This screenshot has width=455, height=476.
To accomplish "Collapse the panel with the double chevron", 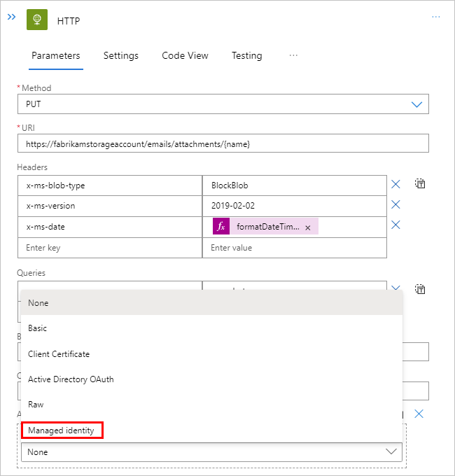I will pyautogui.click(x=11, y=15).
